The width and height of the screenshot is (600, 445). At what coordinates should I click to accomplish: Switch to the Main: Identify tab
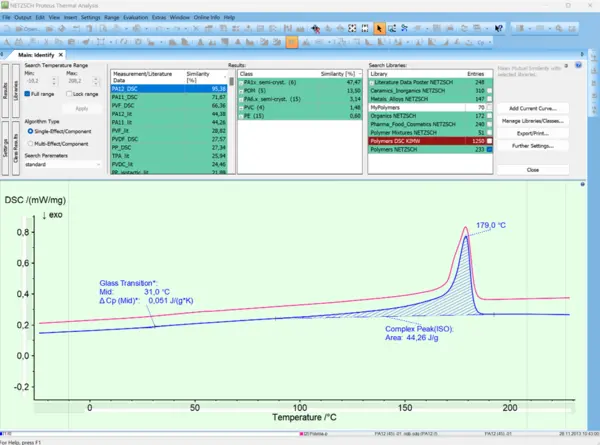click(36, 55)
